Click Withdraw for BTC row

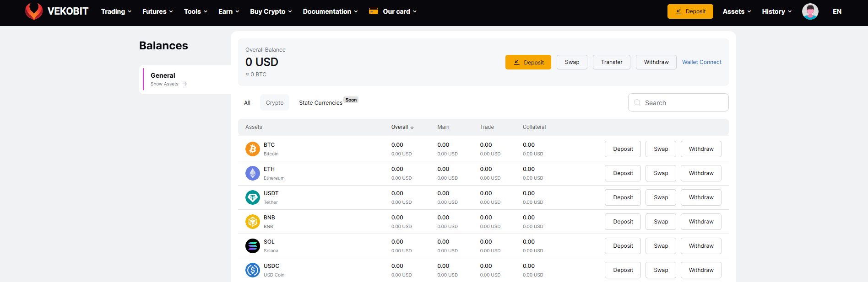(701, 149)
